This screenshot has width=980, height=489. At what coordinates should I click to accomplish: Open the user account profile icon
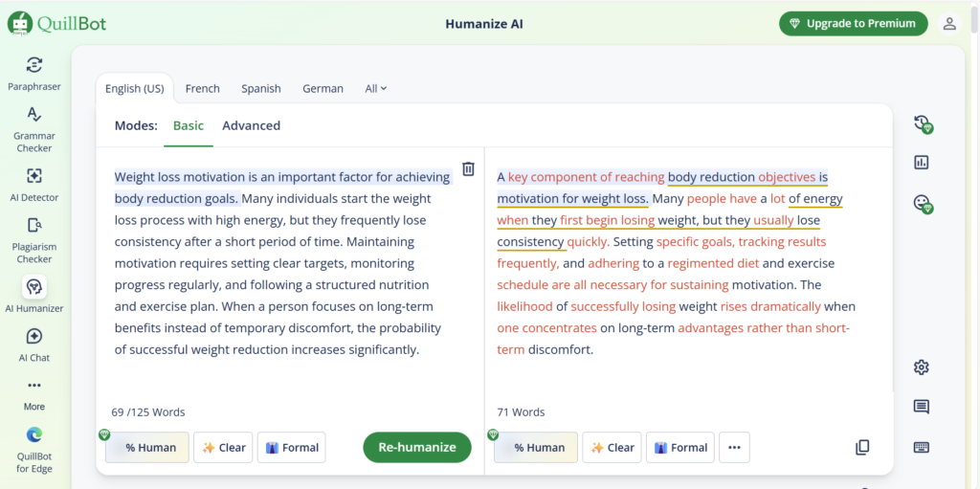949,24
